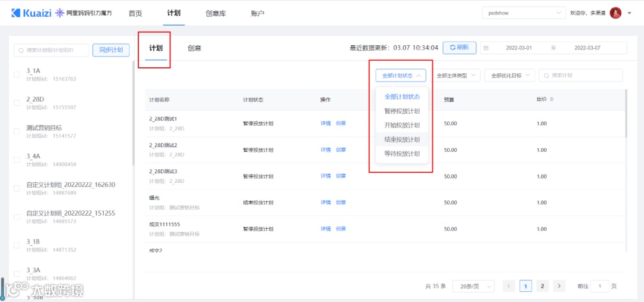The width and height of the screenshot is (644, 302).
Task: Click the end date 2022-03-07 field
Action: pos(587,48)
